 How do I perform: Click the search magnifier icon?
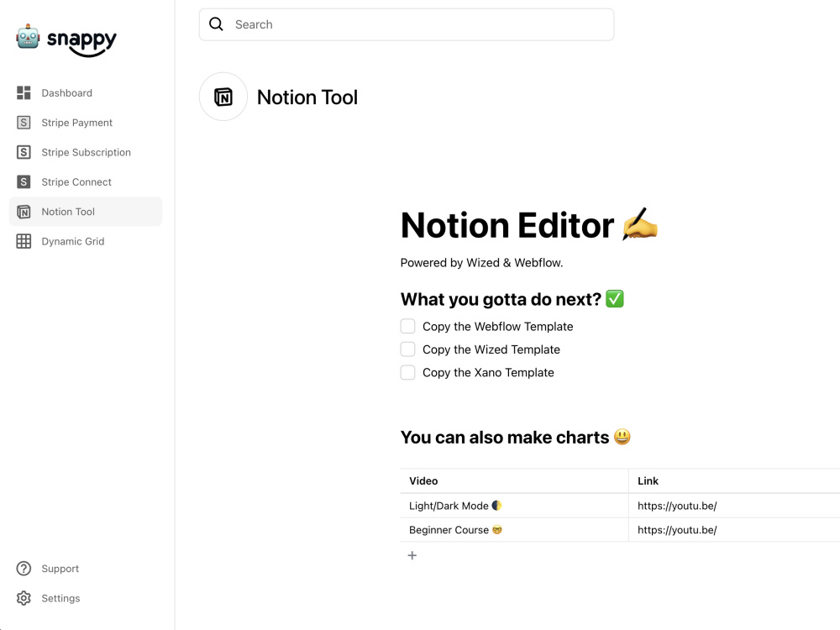click(216, 24)
